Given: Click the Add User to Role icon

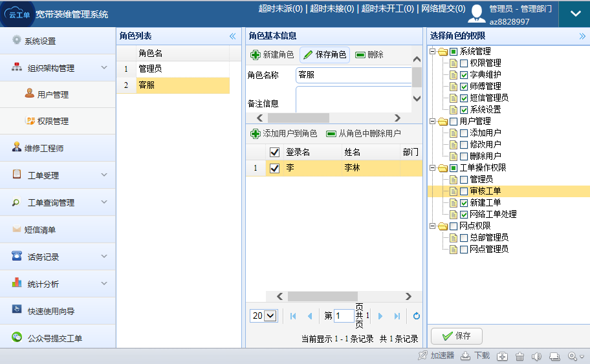Looking at the screenshot, I should click(x=256, y=134).
